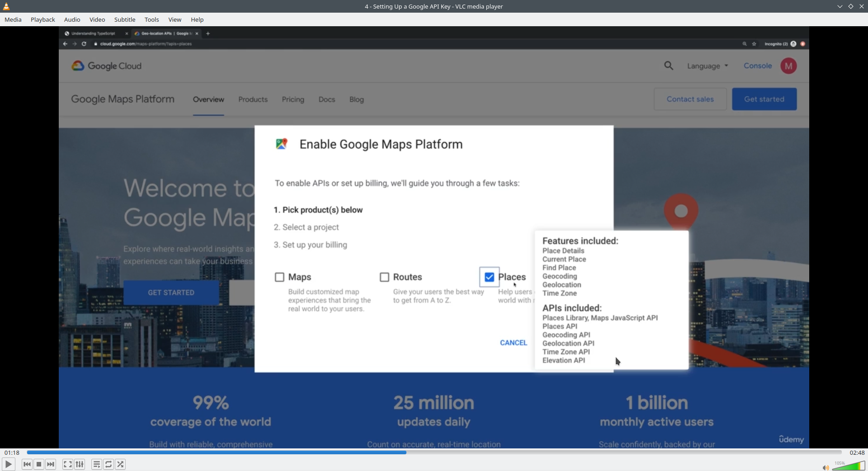Uncheck the Places product checkbox
This screenshot has height=471, width=868.
489,277
